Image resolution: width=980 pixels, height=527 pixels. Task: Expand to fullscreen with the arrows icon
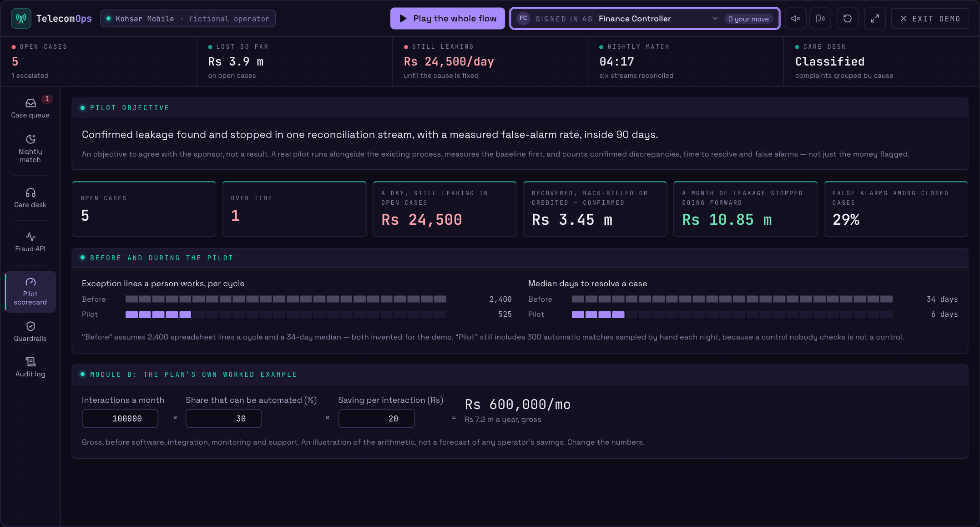(875, 19)
